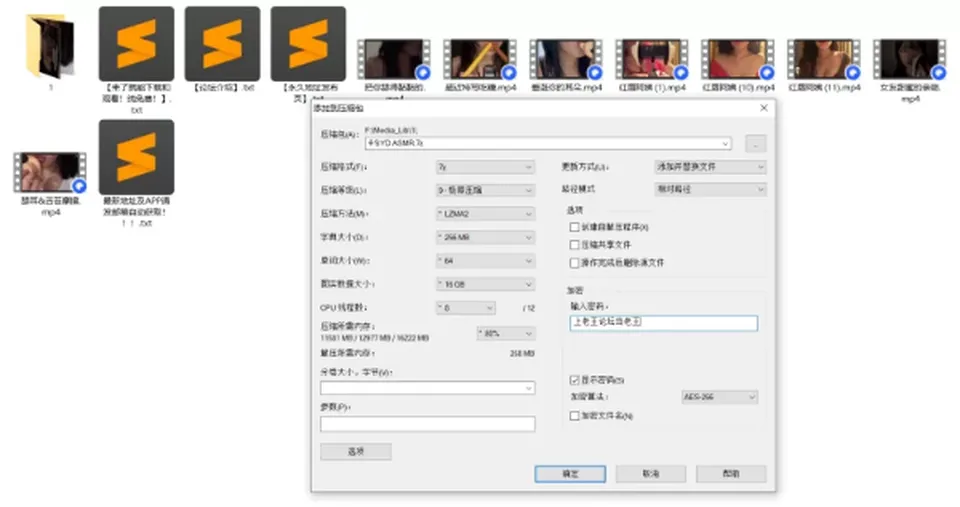Enable the compress shared files checkbox
Screen dimensions: 960x507
click(574, 245)
